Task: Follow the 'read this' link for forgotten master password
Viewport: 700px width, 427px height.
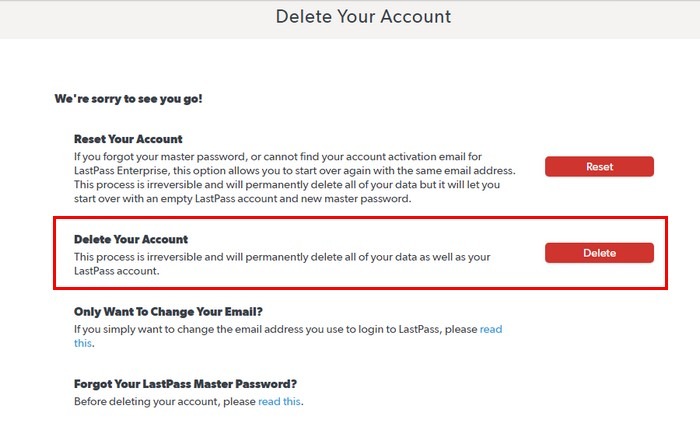Action: click(279, 402)
